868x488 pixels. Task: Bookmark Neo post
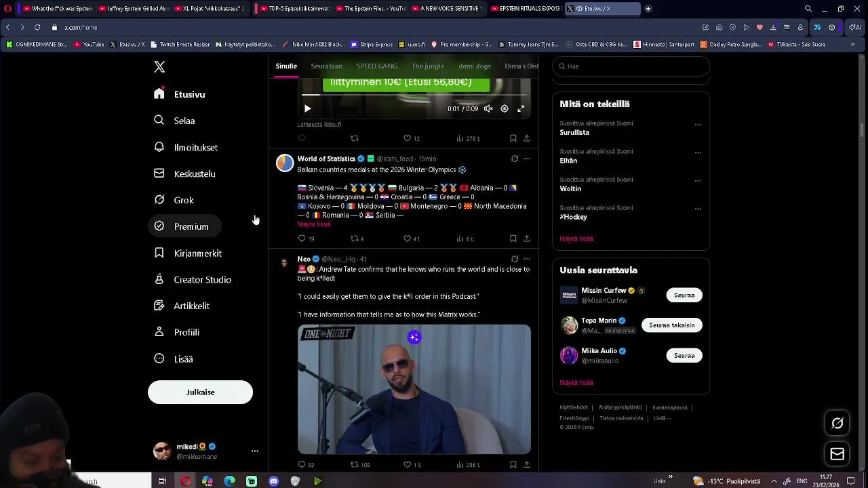point(513,465)
